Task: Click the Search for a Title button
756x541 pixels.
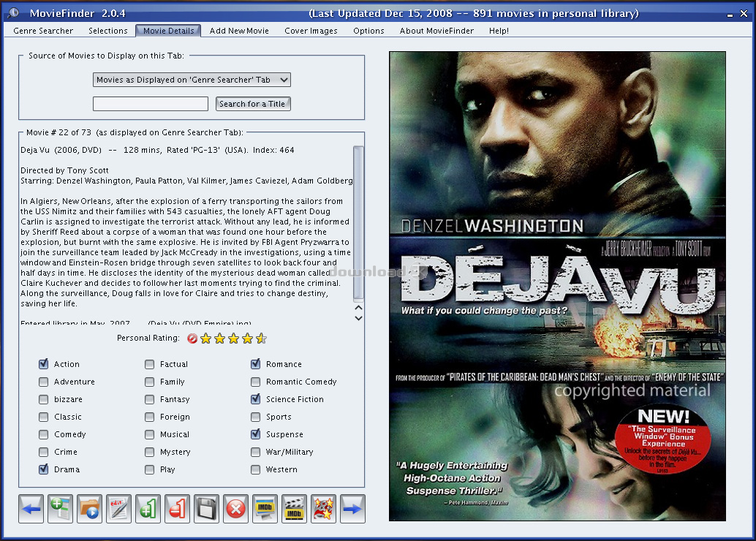Action: coord(253,104)
